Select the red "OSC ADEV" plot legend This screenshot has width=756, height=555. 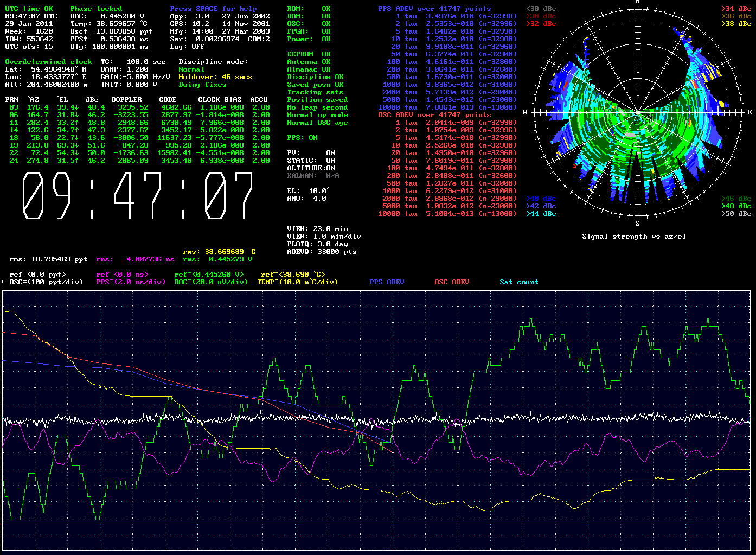pos(452,282)
